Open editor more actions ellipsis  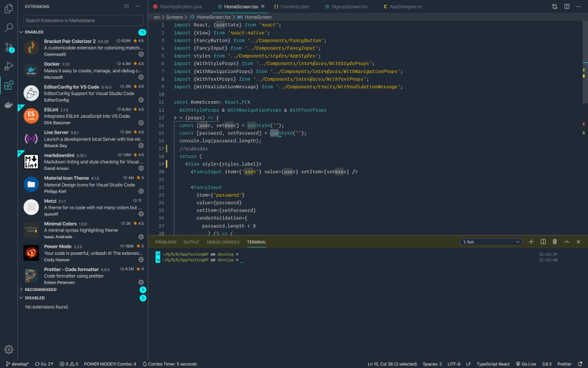click(x=579, y=7)
